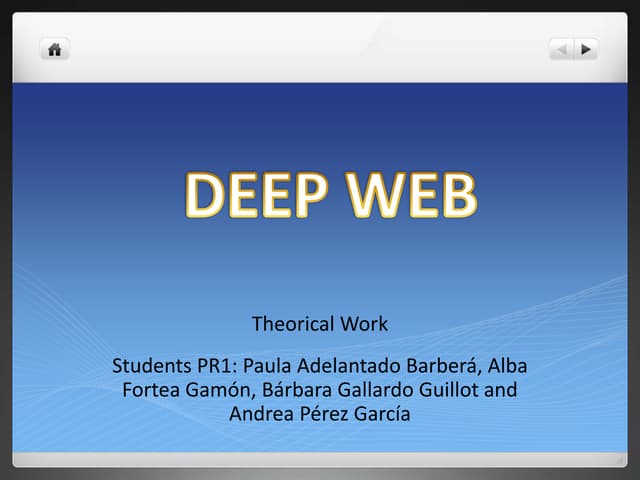The width and height of the screenshot is (640, 480).
Task: Click the surname García in last line
Action: 380,414
